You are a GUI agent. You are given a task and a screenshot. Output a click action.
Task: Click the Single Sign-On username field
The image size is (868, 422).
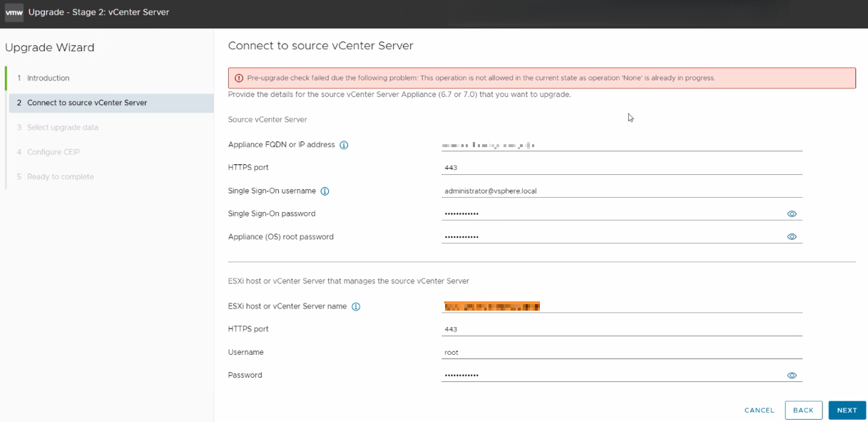click(x=622, y=191)
